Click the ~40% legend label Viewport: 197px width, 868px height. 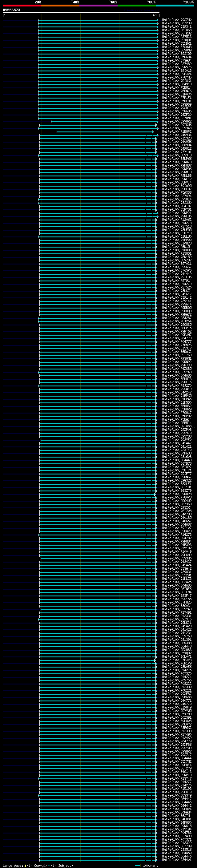[x=75, y=2]
